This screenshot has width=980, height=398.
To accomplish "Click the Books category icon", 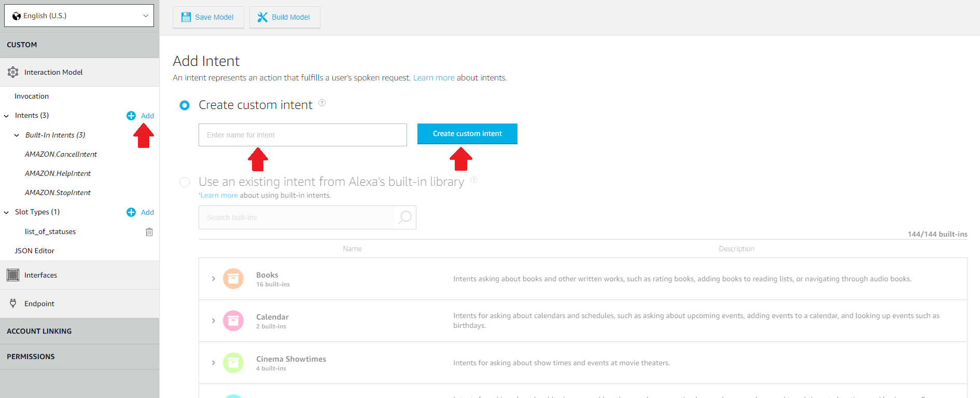I will 233,279.
